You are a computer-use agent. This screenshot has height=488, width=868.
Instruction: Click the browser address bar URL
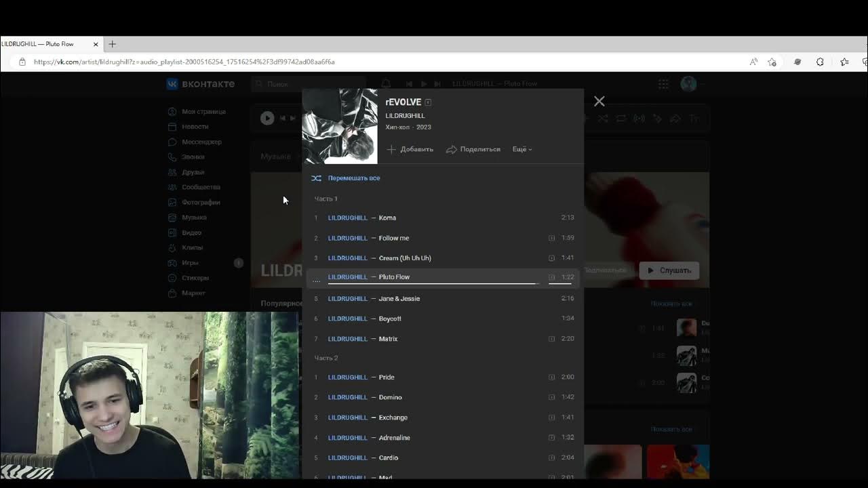pyautogui.click(x=184, y=62)
